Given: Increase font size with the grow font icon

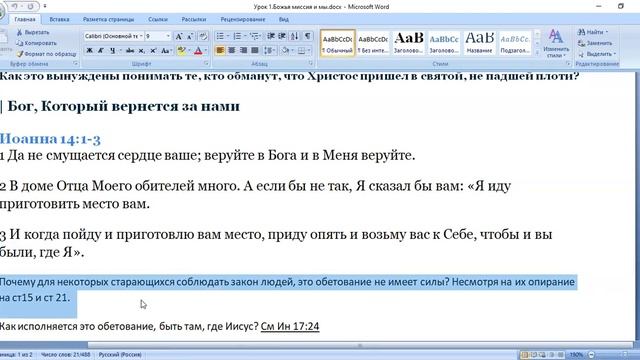Looking at the screenshot, I should [179, 36].
